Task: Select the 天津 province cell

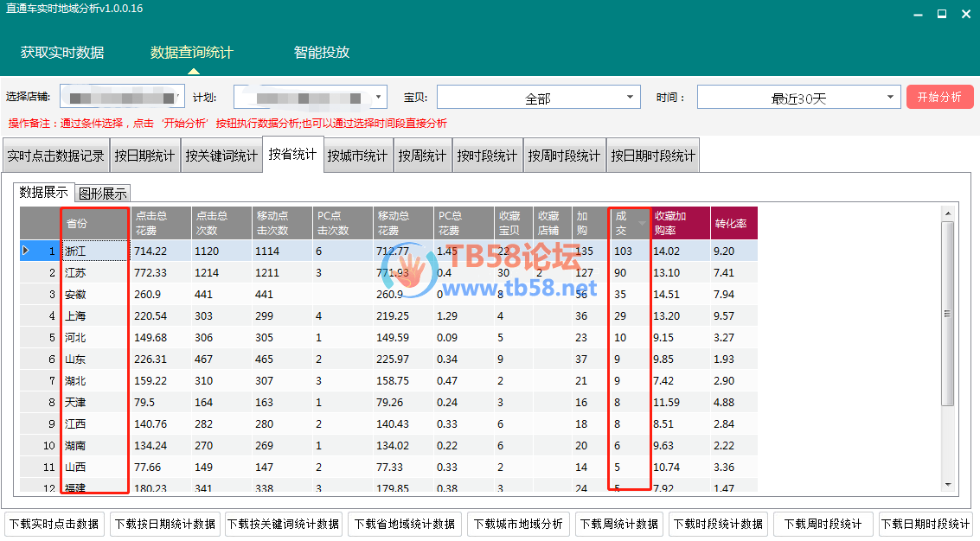Action: coord(95,403)
